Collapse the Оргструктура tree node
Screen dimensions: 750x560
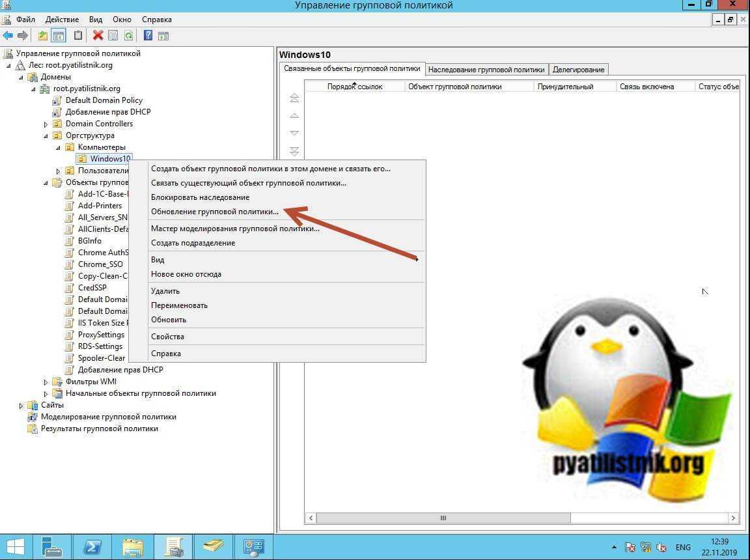[46, 135]
